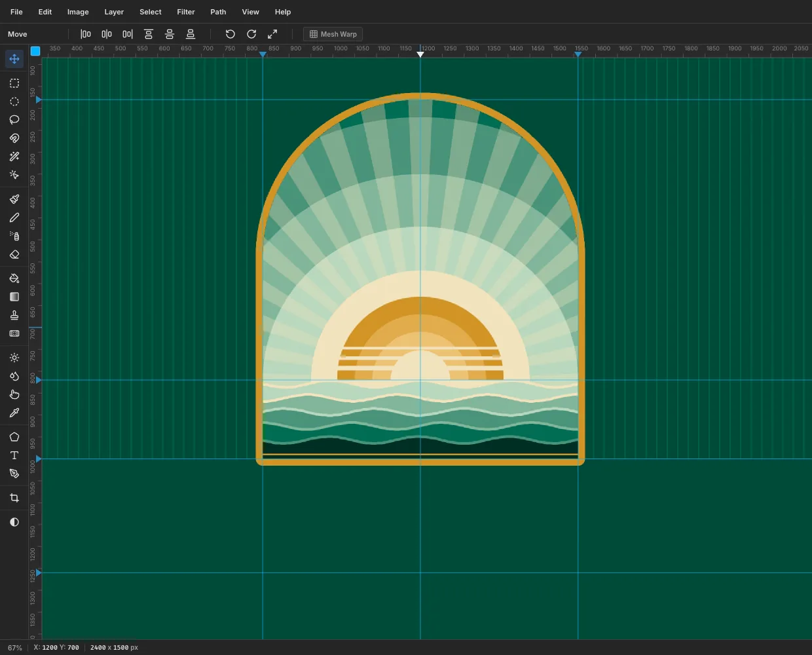Open the Edit menu
This screenshot has height=655, width=812.
point(45,12)
